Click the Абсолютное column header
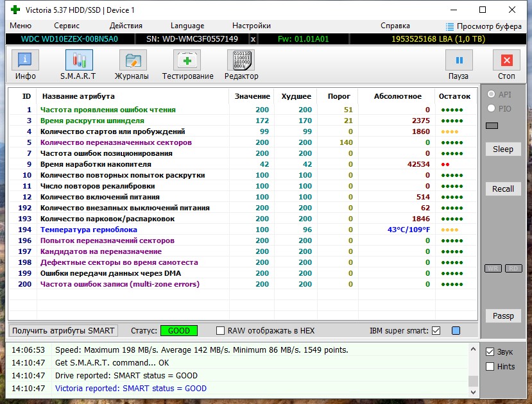This screenshot has width=532, height=404. tap(398, 96)
